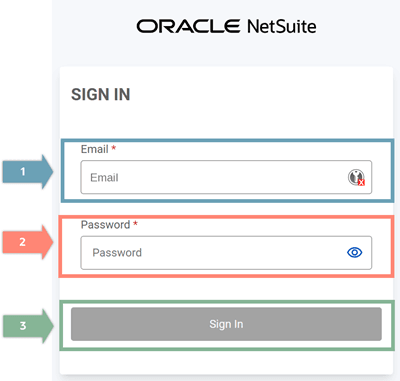
Task: Click the NetSuite wordmark in the header
Action: point(282,26)
